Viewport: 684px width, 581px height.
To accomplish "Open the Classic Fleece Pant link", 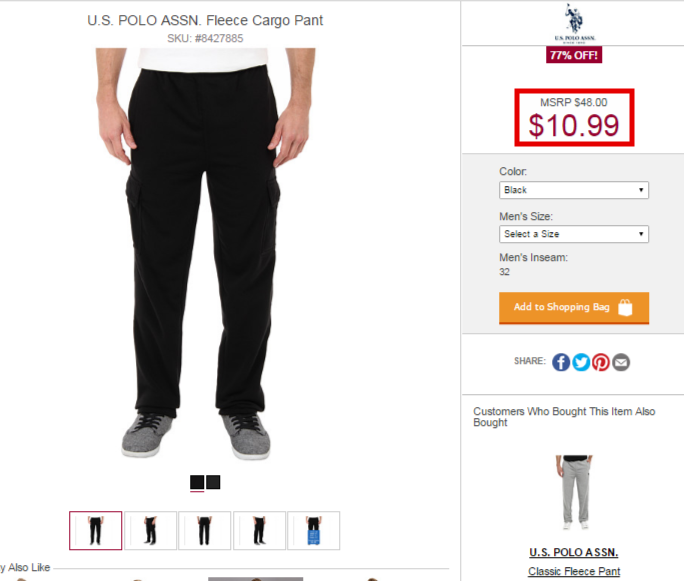I will pos(574,571).
